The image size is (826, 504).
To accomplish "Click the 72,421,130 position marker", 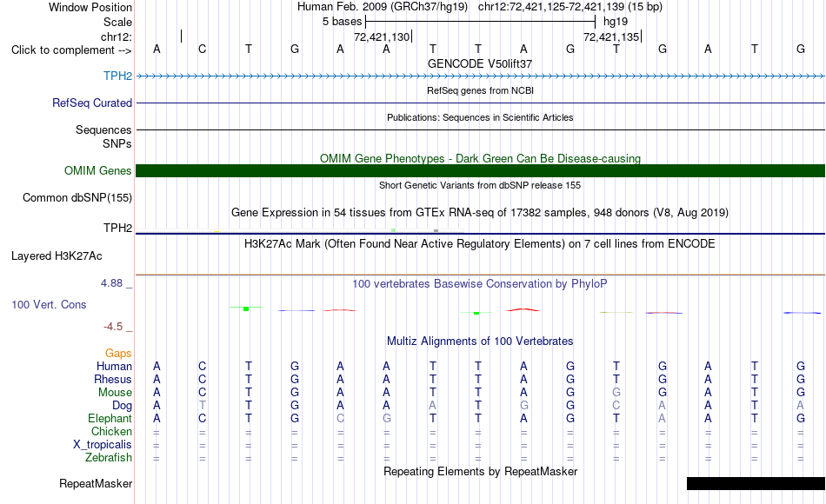I will point(382,36).
